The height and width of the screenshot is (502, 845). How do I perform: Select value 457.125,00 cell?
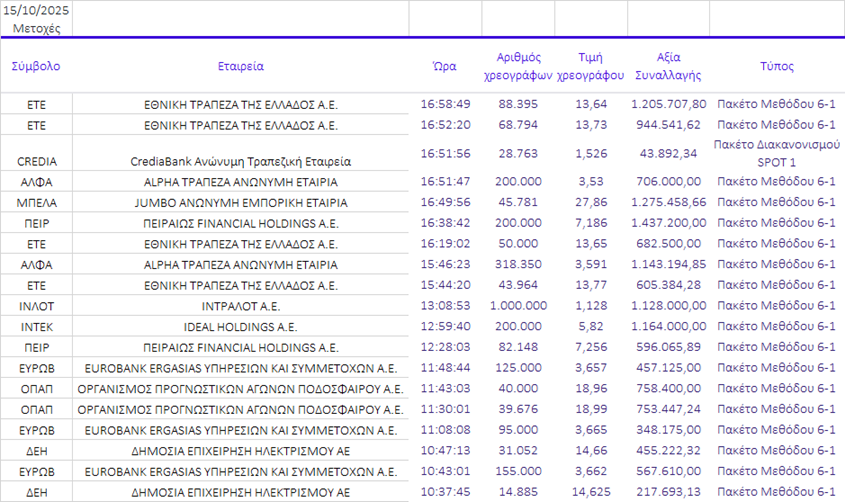(668, 367)
